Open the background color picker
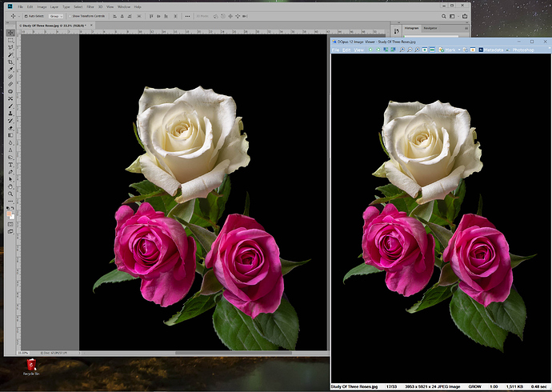The width and height of the screenshot is (552, 392). point(12,217)
